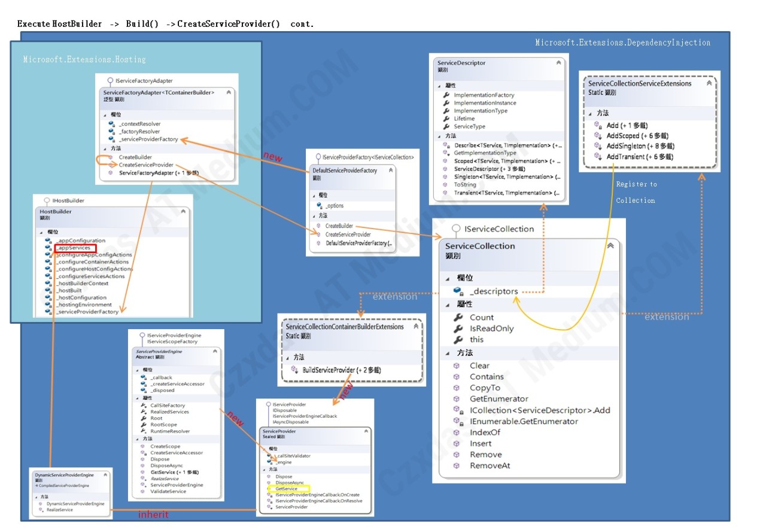Collapse the ServiceCollectionServiceExtensions class chevron
This screenshot has width=766, height=532.
click(x=709, y=83)
